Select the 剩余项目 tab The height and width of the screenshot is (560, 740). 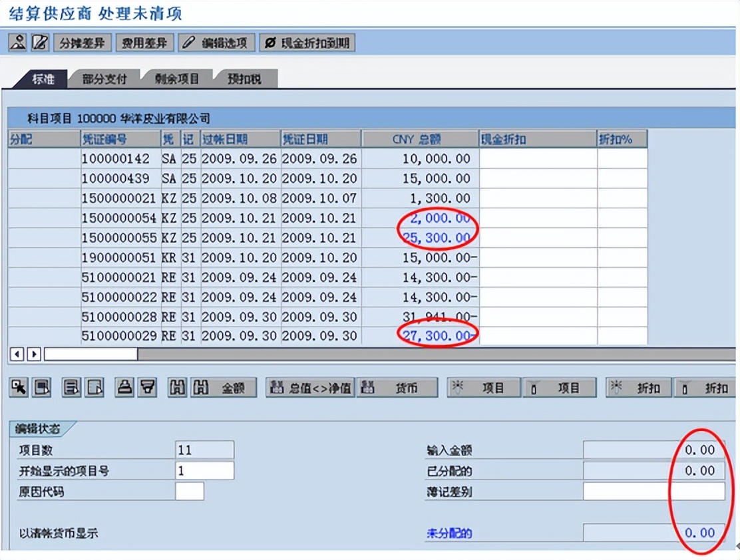(178, 77)
